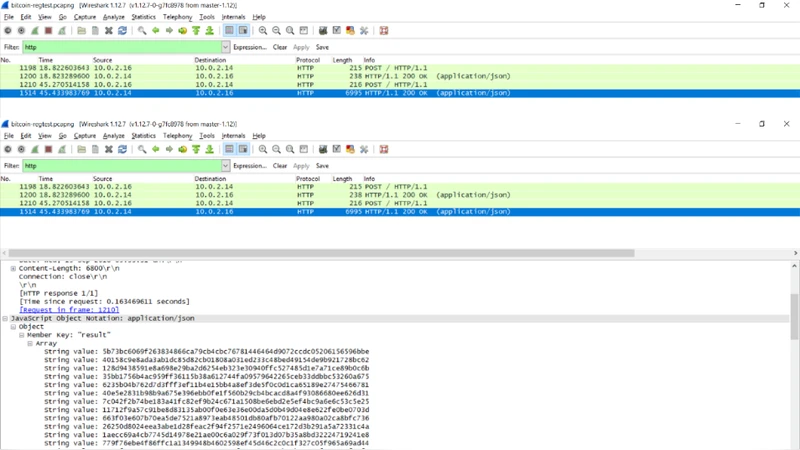Collapse the Member Key "result" node
This screenshot has height=450, width=800.
click(x=22, y=335)
